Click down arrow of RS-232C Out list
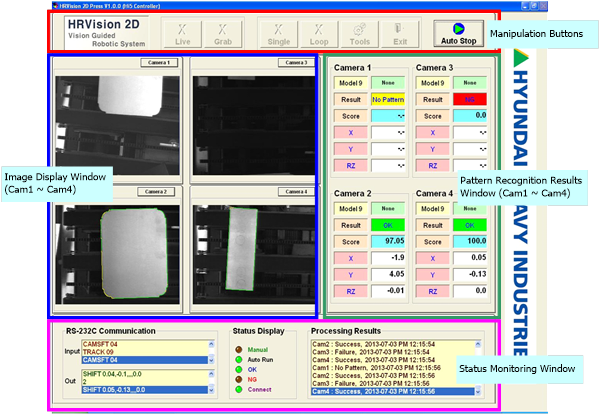Viewport: 601px width, 417px height. 211,390
